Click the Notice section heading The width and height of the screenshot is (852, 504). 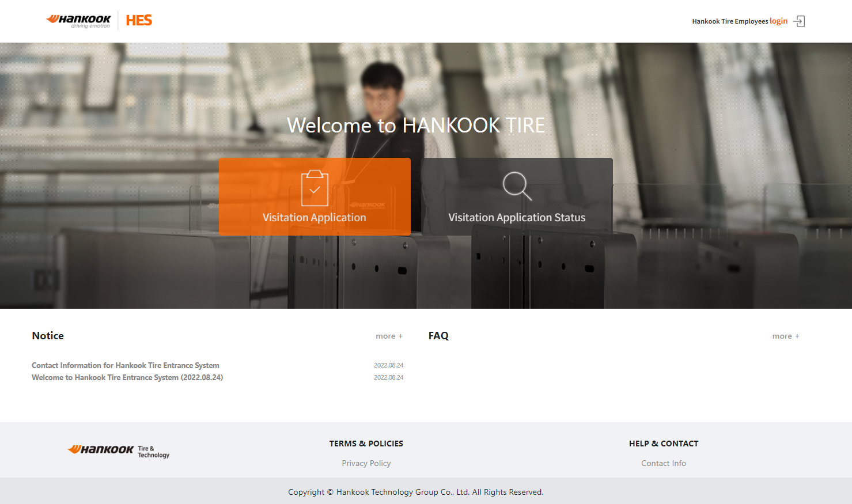coord(48,336)
